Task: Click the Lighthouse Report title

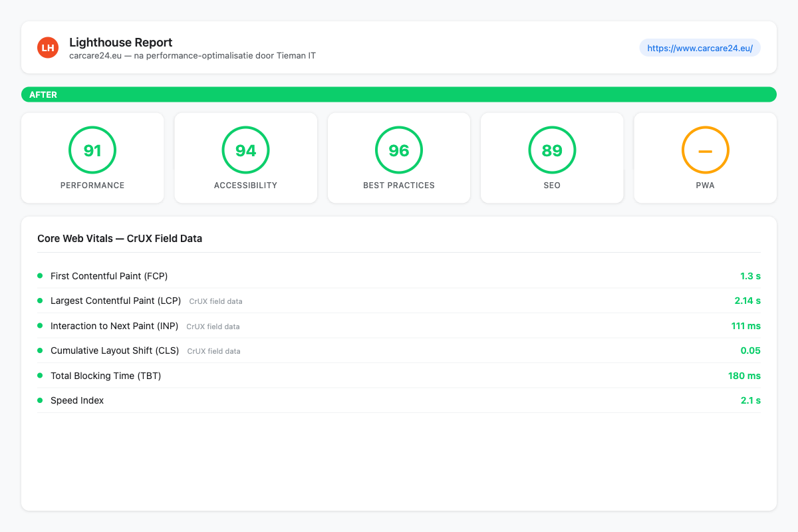Action: (x=121, y=43)
